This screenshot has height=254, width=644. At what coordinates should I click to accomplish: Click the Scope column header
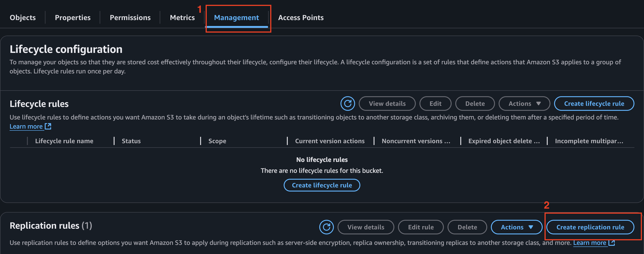217,141
